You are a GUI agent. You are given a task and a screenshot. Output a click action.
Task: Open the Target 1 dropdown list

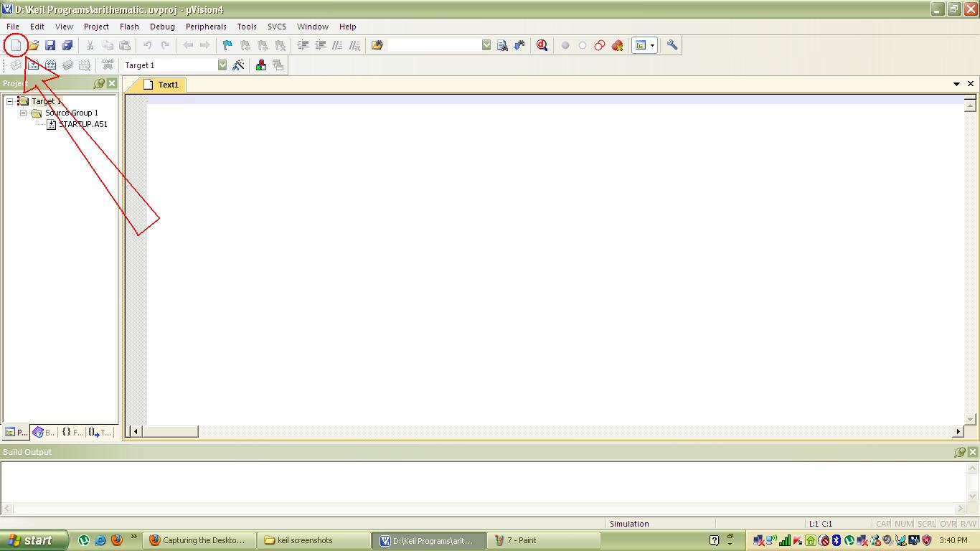[222, 65]
